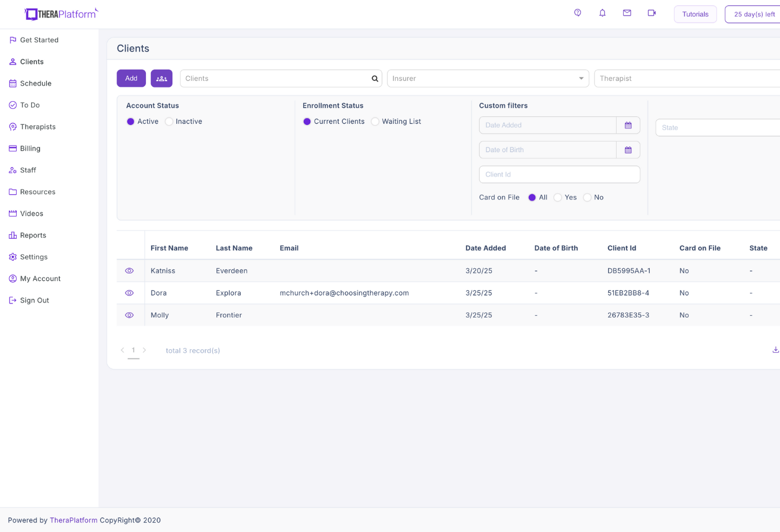Click the TheraPlatform logo

[61, 14]
